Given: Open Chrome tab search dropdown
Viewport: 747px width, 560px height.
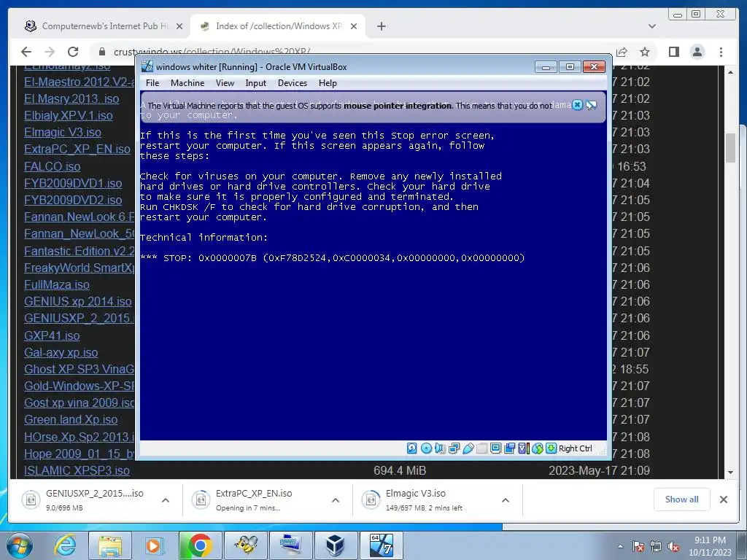Looking at the screenshot, I should (652, 26).
